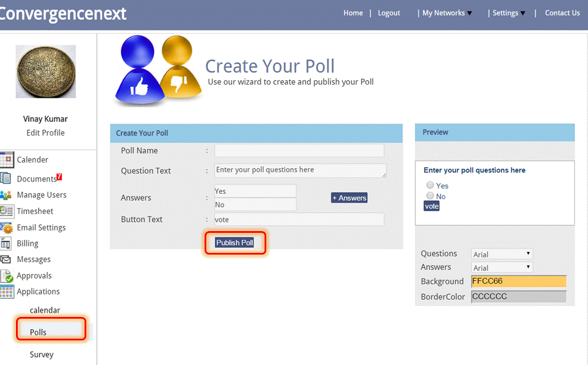Screen dimensions: 588x365
Task: Go to Polls in the sidebar
Action: pyautogui.click(x=39, y=332)
